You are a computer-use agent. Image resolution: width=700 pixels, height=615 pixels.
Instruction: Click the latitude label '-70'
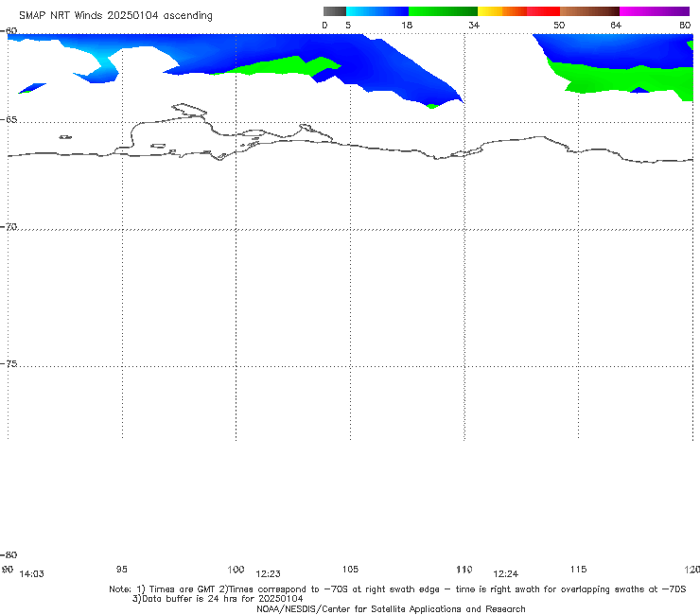point(9,227)
